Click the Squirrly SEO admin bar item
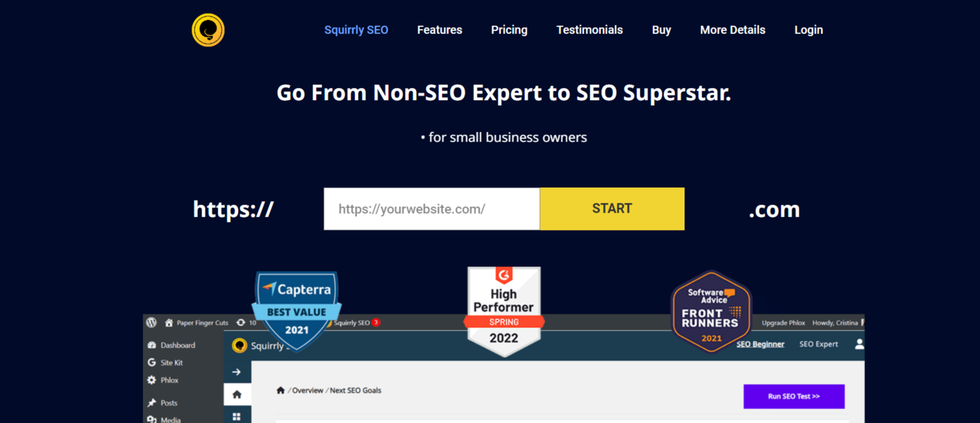The width and height of the screenshot is (980, 423). tap(352, 322)
